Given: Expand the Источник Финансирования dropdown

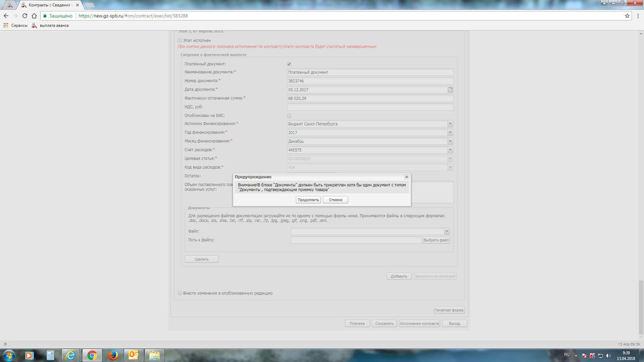Looking at the screenshot, I should pyautogui.click(x=450, y=124).
